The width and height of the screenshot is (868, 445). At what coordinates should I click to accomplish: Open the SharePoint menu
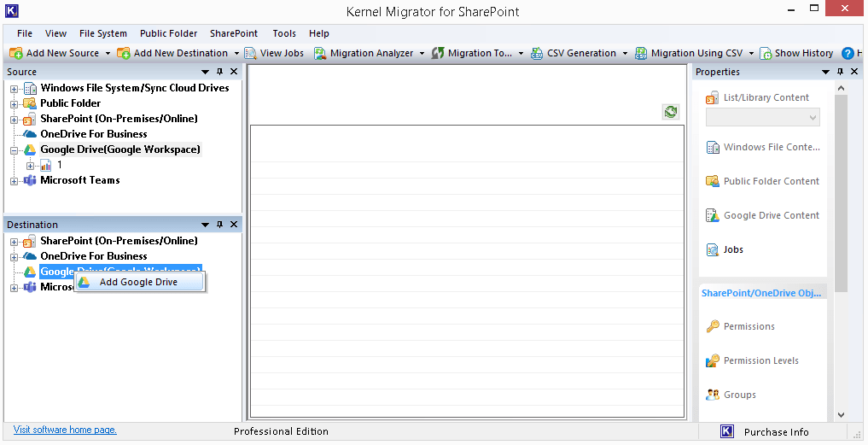pyautogui.click(x=234, y=33)
